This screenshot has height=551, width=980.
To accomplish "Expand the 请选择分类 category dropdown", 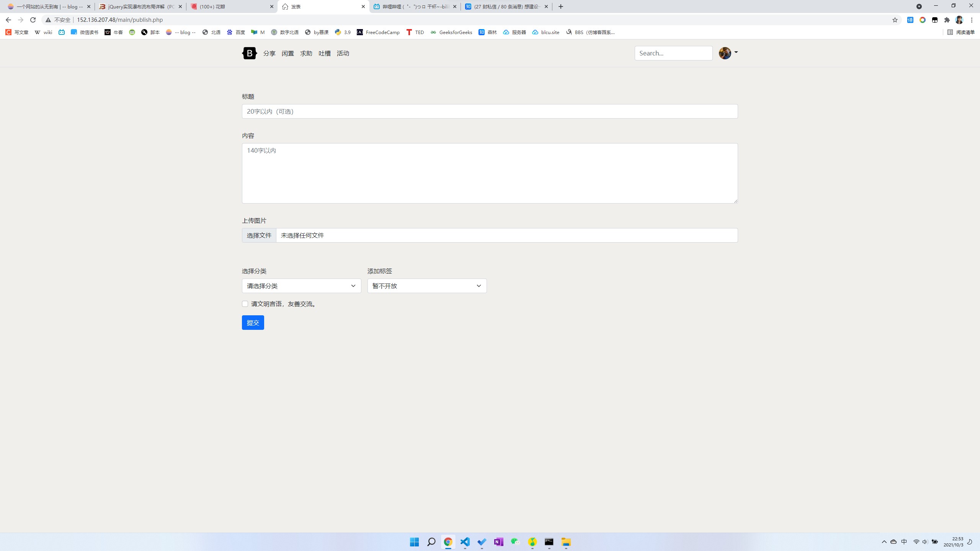I will (301, 286).
